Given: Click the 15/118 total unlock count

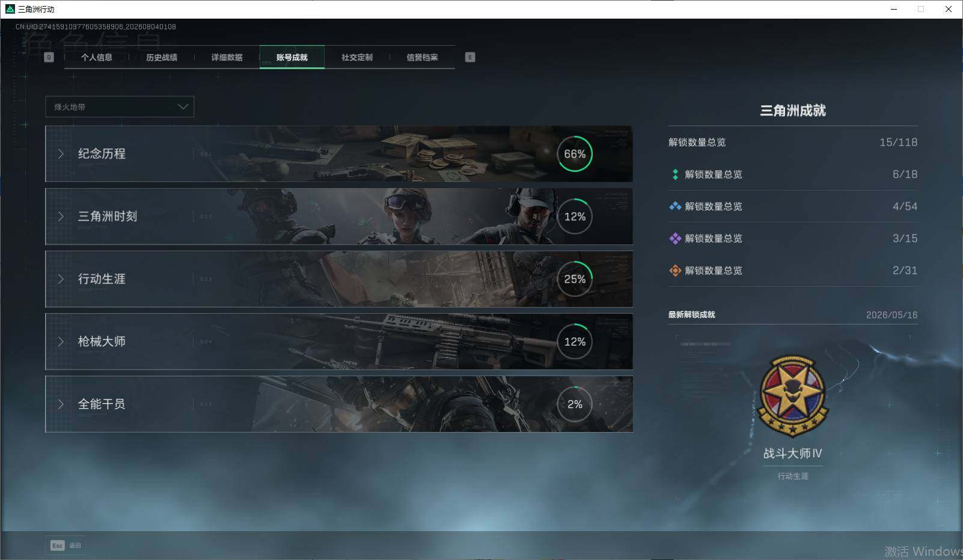Looking at the screenshot, I should point(898,142).
